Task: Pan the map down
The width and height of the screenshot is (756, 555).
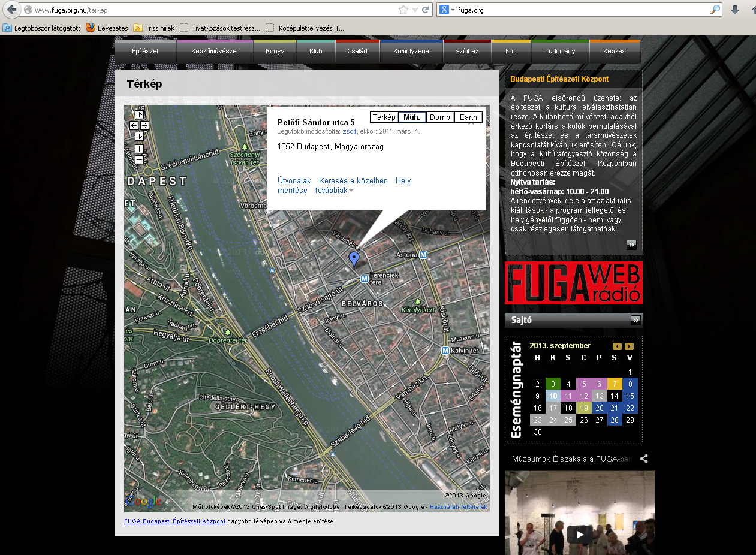Action: coord(139,136)
